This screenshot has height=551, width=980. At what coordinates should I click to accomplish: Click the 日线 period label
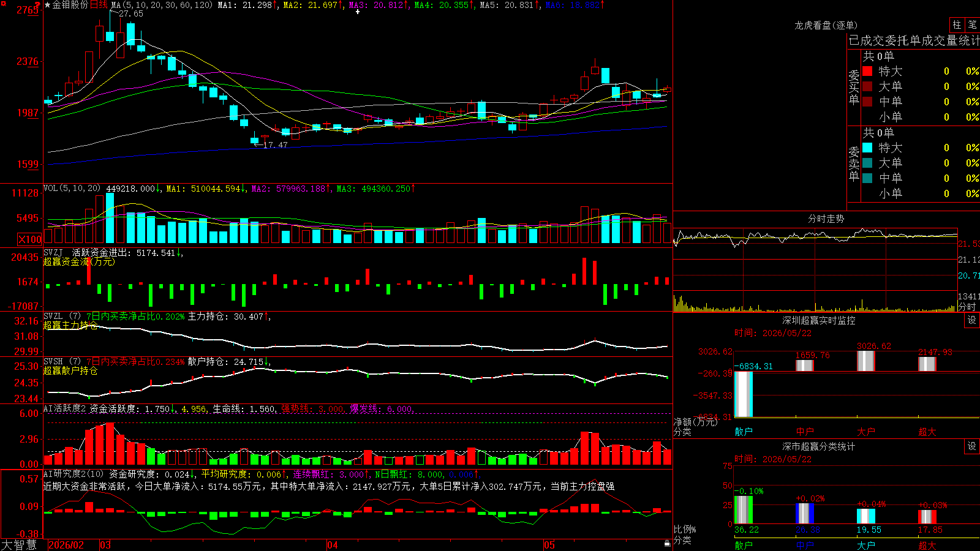pyautogui.click(x=99, y=5)
